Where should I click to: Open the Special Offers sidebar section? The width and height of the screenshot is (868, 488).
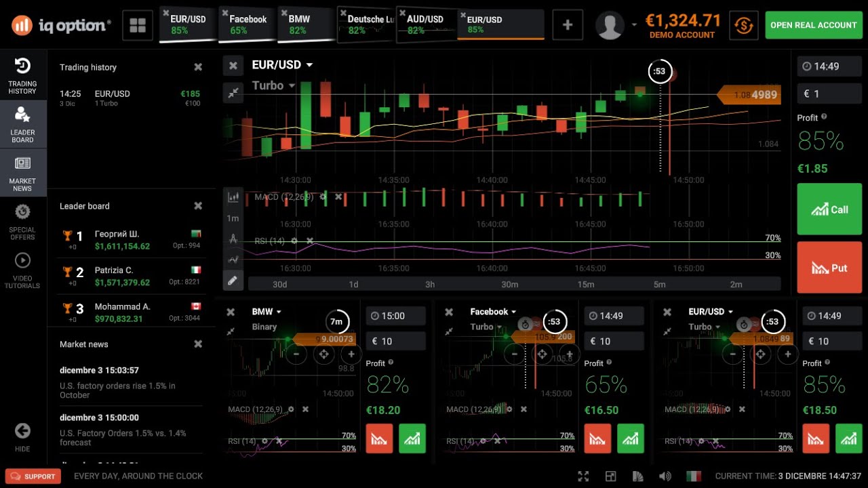pyautogui.click(x=22, y=222)
